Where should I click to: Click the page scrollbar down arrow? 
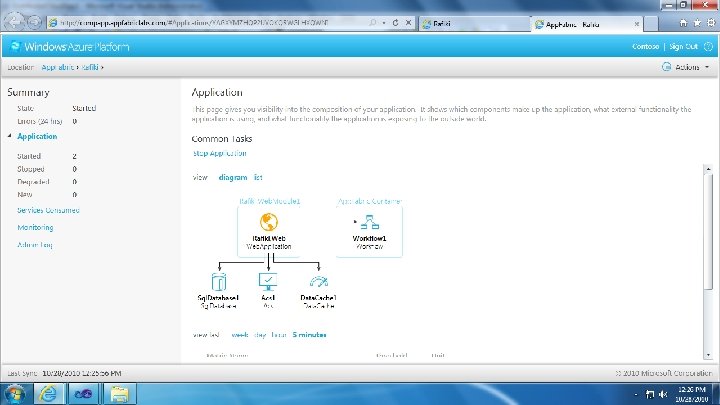(x=708, y=355)
